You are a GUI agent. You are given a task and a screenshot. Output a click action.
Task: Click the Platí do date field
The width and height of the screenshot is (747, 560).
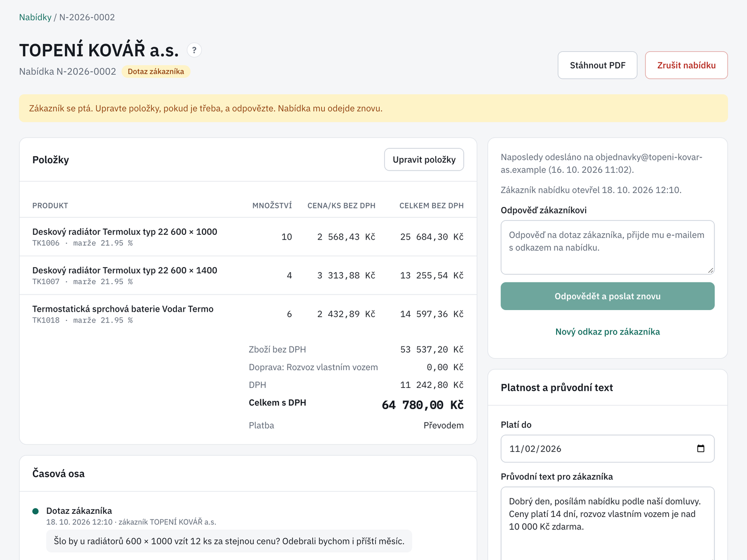coord(607,449)
